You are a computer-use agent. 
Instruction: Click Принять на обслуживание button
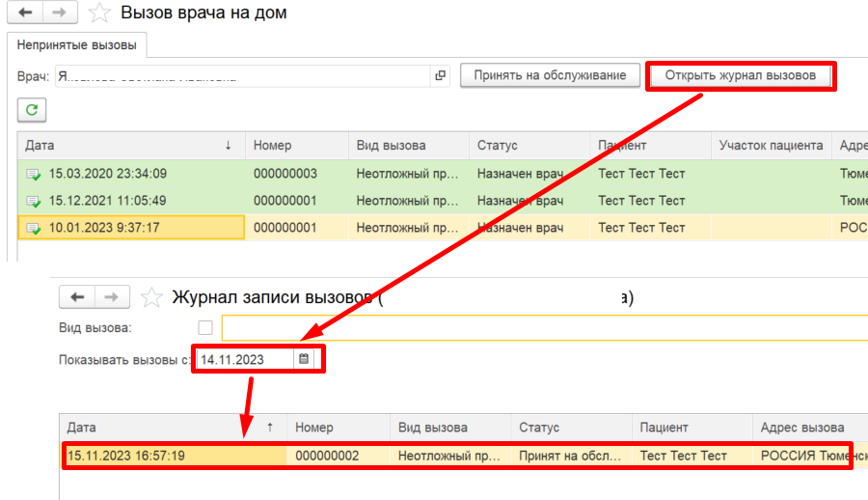[x=550, y=75]
